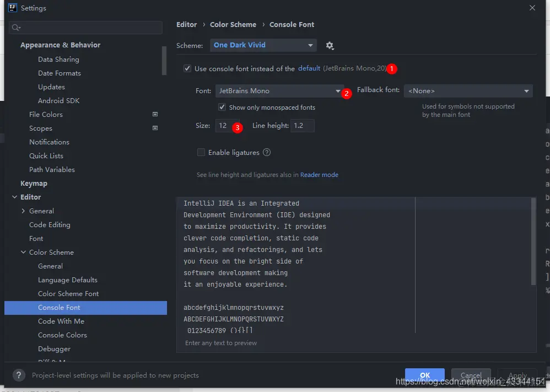Image resolution: width=550 pixels, height=392 pixels.
Task: Select General under Color Scheme
Action: [51, 266]
